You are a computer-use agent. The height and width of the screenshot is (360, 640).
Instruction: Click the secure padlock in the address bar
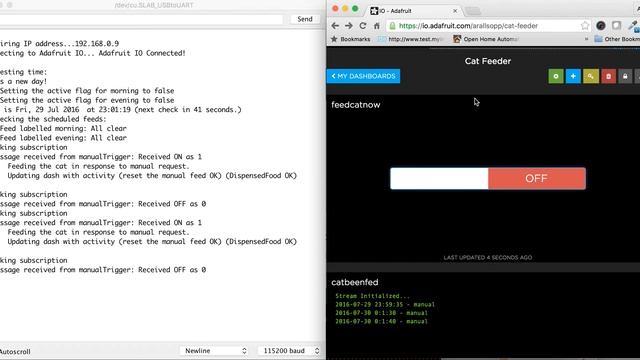point(392,26)
